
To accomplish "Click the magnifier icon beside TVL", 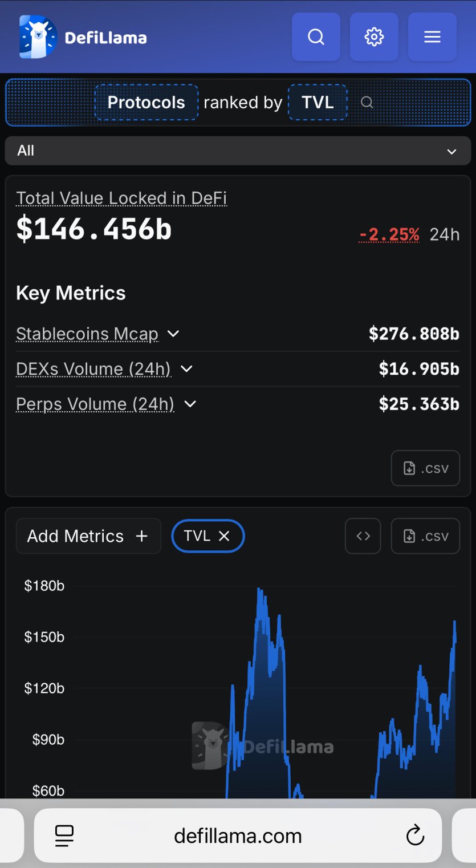I will 367,103.
